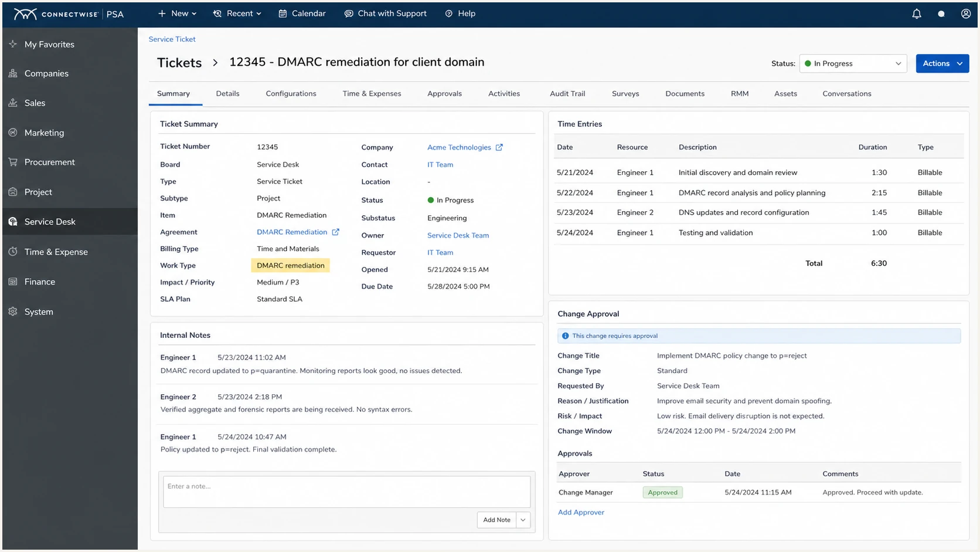Click the Approved status badge
This screenshot has width=980, height=552.
(x=662, y=493)
